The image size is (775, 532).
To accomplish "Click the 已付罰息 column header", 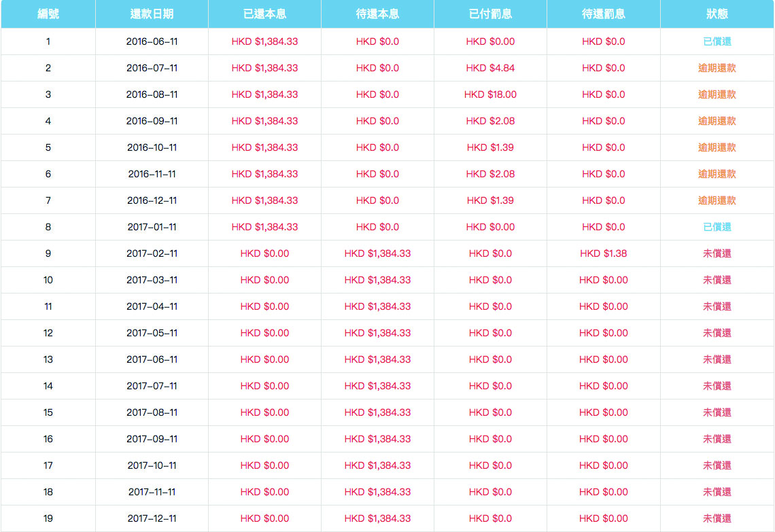I will pyautogui.click(x=490, y=14).
